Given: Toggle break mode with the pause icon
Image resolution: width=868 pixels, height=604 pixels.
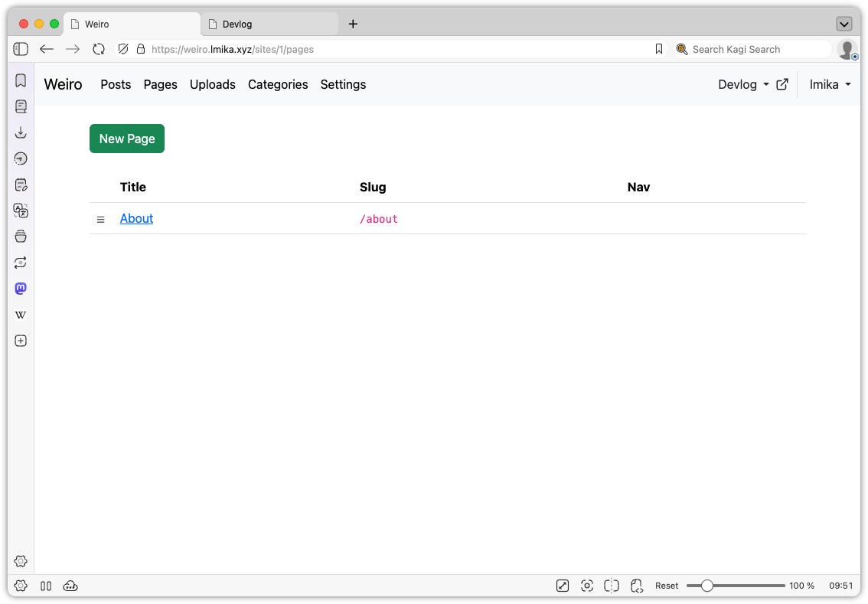Looking at the screenshot, I should coord(46,586).
